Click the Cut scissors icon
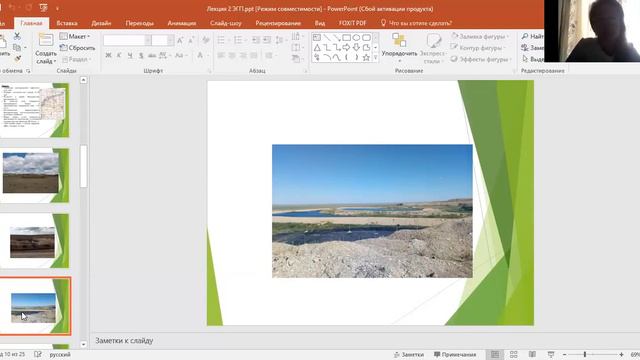Image resolution: width=640 pixels, height=360 pixels. pos(17,36)
